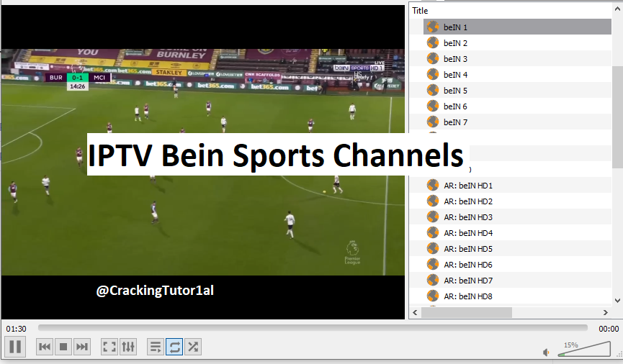Select the AR: beIN HD8 channel

click(517, 296)
